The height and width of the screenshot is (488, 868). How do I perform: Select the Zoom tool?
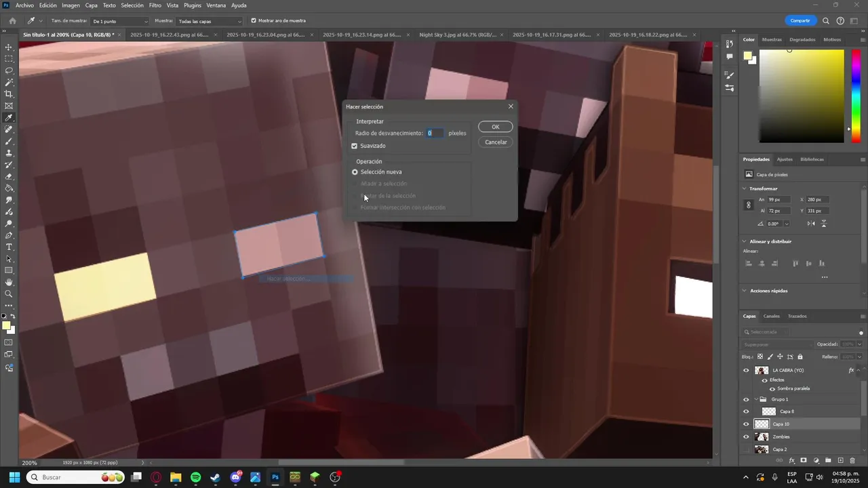pos(9,294)
